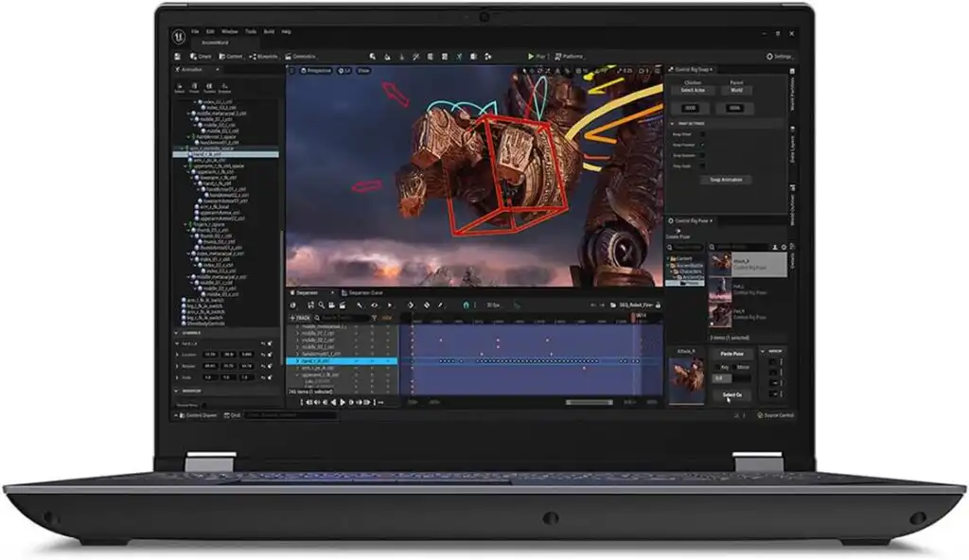Image resolution: width=969 pixels, height=560 pixels.
Task: Click the Paste Pose button
Action: 731,354
